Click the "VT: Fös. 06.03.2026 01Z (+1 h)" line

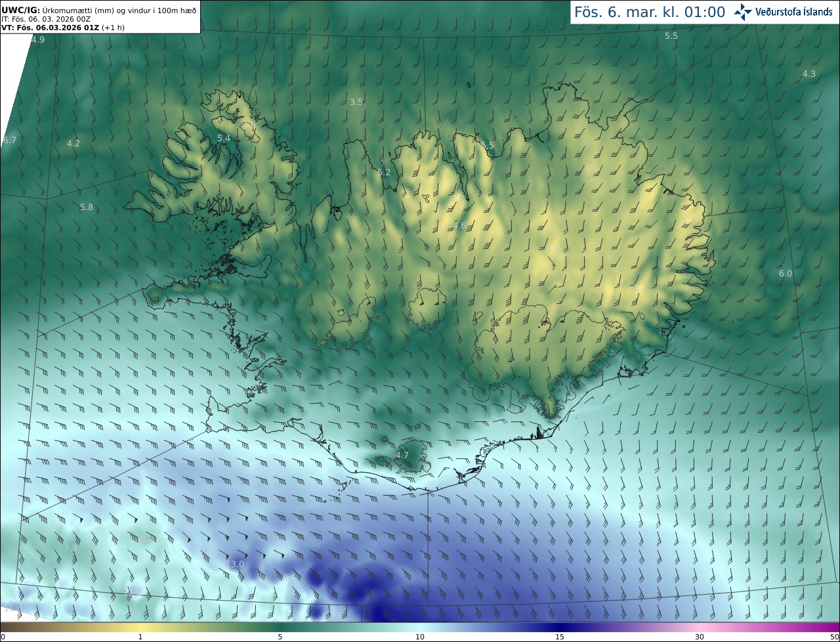(63, 28)
